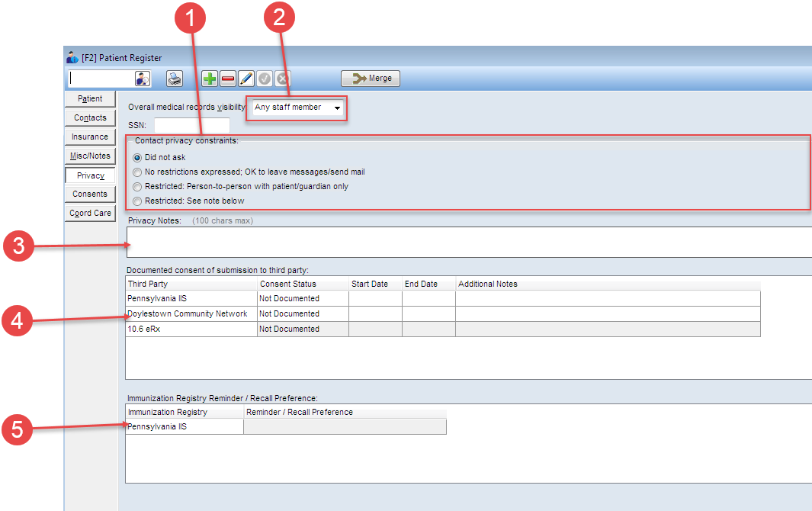
Task: Click Start Date cell for Pennsylvania IIS
Action: pos(375,298)
